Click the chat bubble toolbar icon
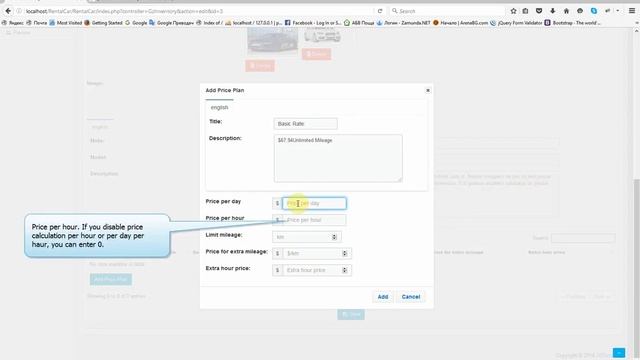This screenshot has height=360, width=640. pos(580,11)
